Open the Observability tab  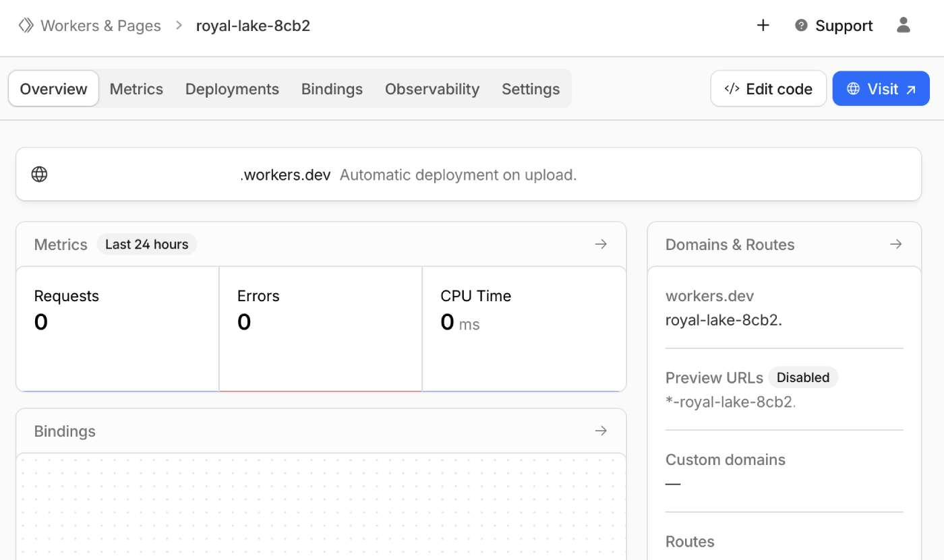(432, 88)
